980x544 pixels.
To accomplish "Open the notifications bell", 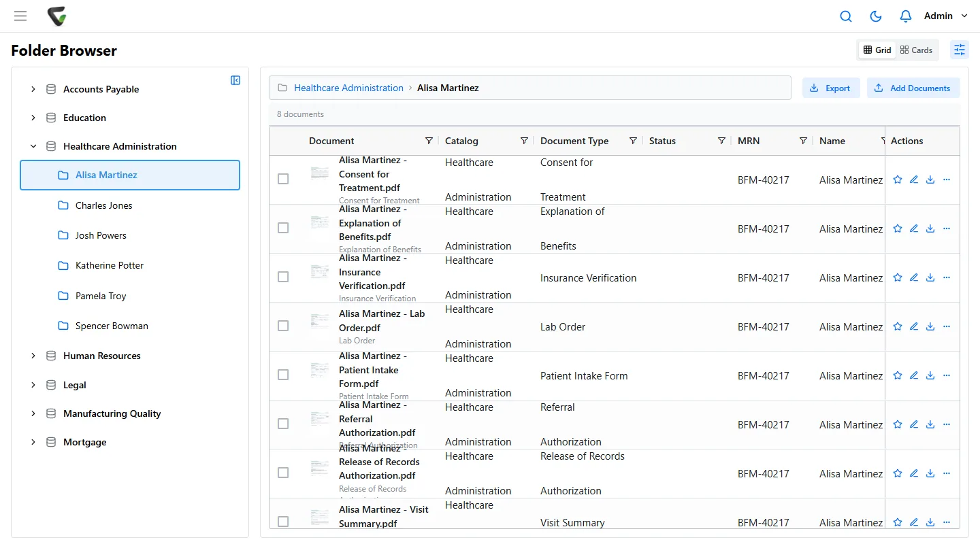I will pos(906,16).
